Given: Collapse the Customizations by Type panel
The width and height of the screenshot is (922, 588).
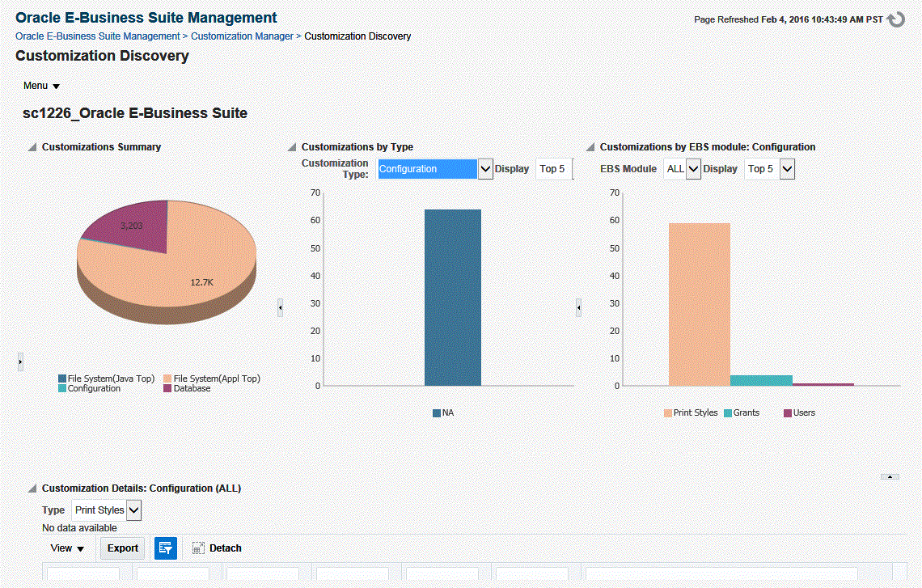Looking at the screenshot, I should click(x=292, y=147).
